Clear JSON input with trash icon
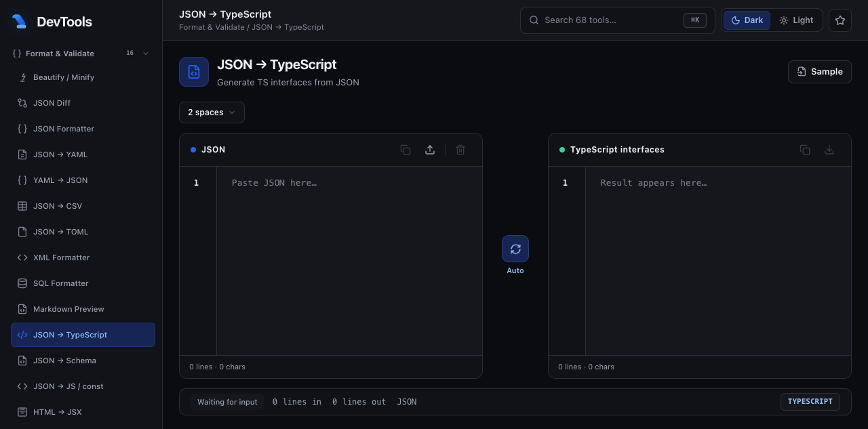The width and height of the screenshot is (868, 429). tap(460, 150)
